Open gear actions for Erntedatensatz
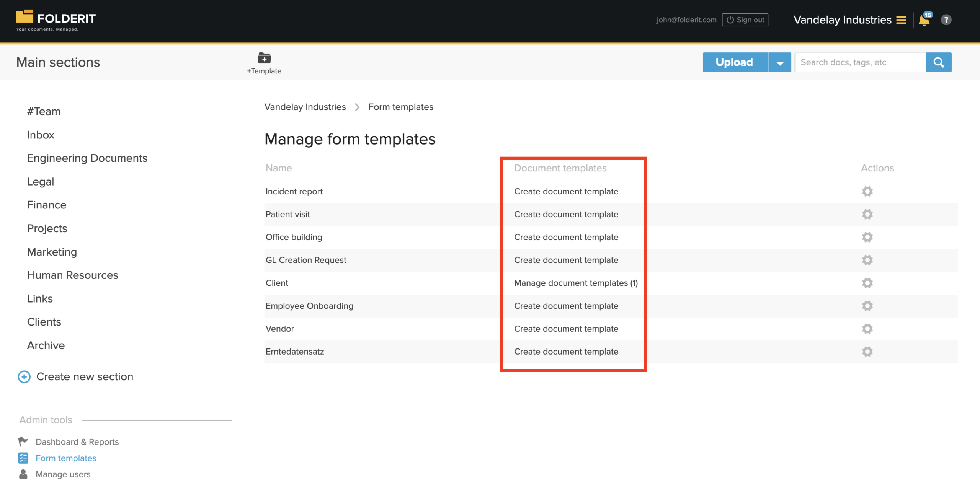 867,352
